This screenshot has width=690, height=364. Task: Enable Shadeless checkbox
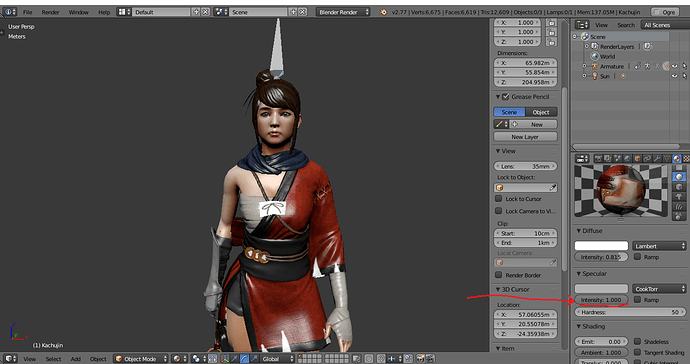pos(637,341)
